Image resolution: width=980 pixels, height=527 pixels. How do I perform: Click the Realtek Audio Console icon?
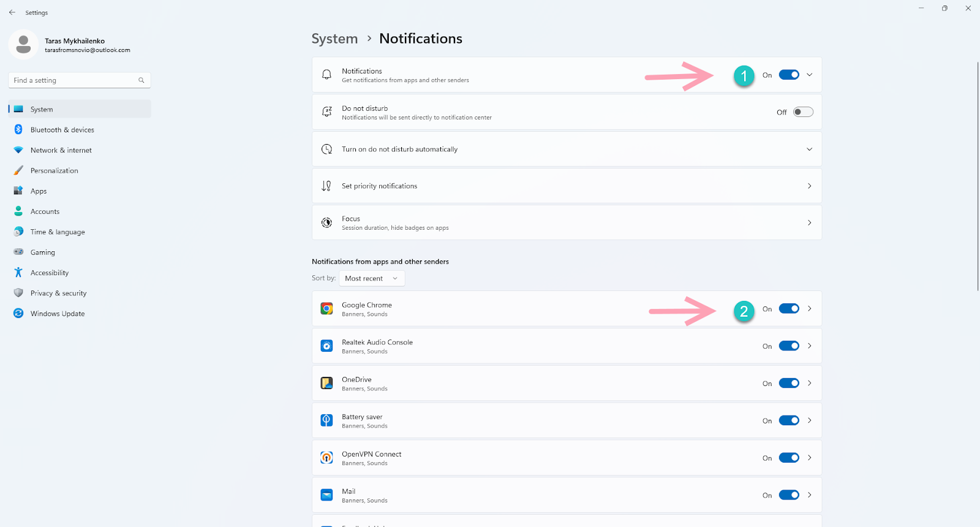click(x=327, y=346)
